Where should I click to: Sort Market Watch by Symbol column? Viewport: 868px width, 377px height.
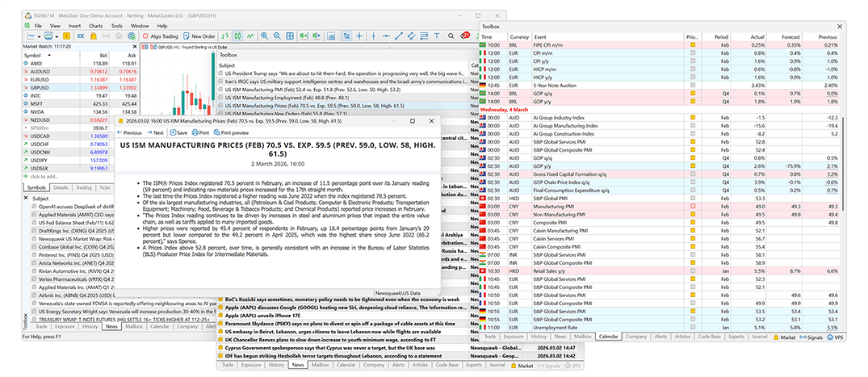(x=52, y=56)
